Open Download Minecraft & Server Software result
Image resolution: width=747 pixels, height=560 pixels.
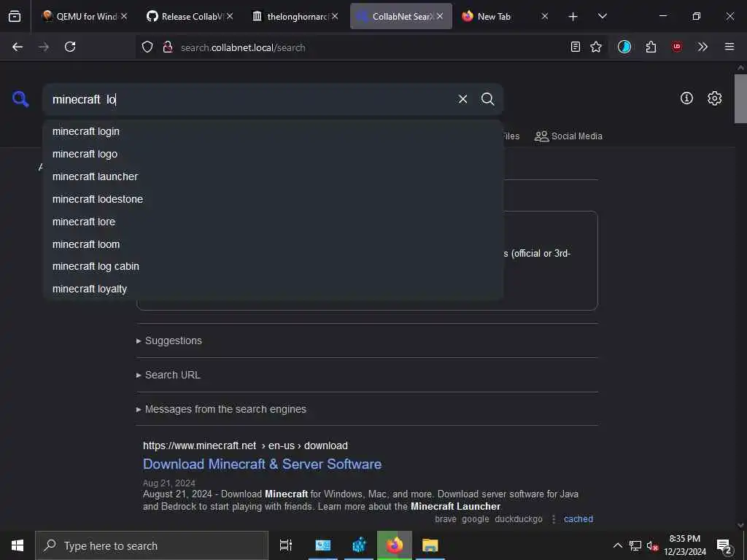pos(262,464)
